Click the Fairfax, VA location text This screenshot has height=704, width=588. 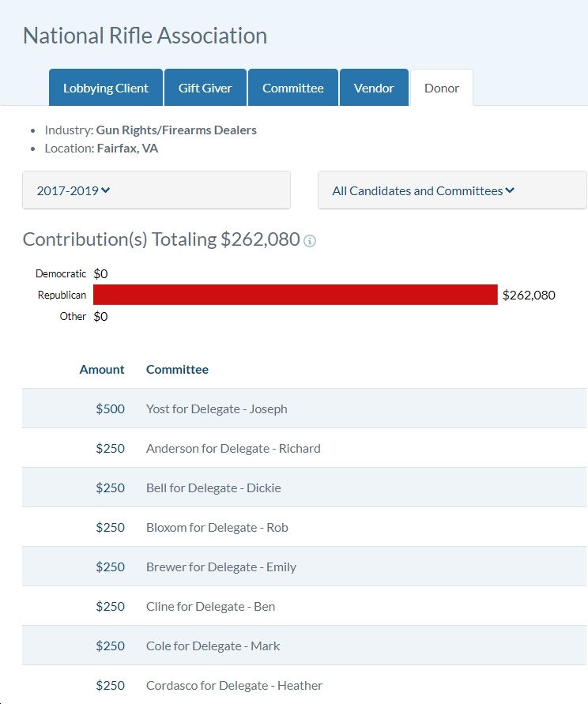127,149
